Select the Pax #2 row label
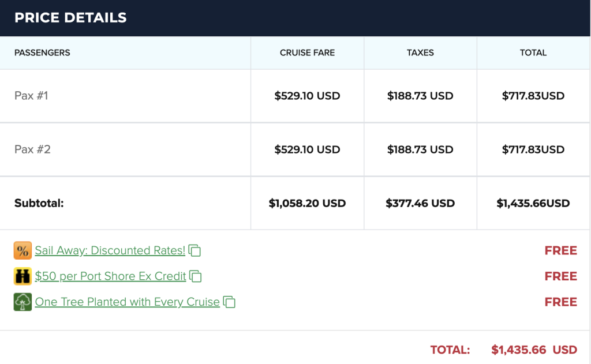This screenshot has width=591, height=364. [32, 149]
